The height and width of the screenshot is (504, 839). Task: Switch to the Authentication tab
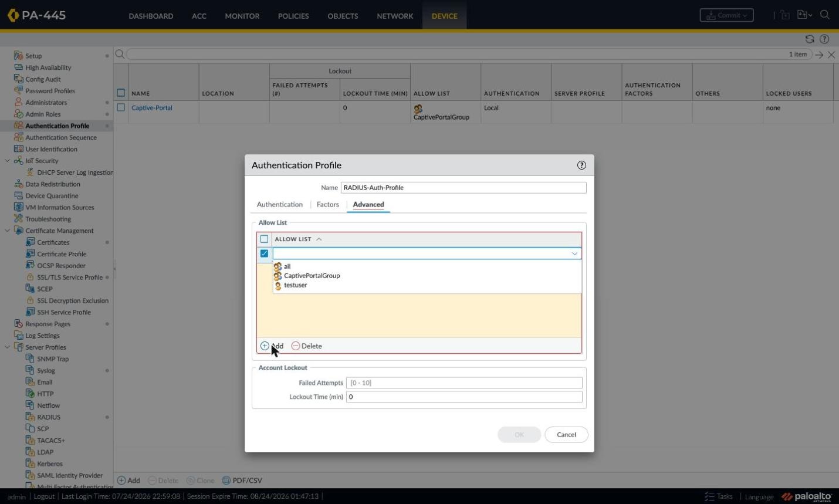(280, 204)
